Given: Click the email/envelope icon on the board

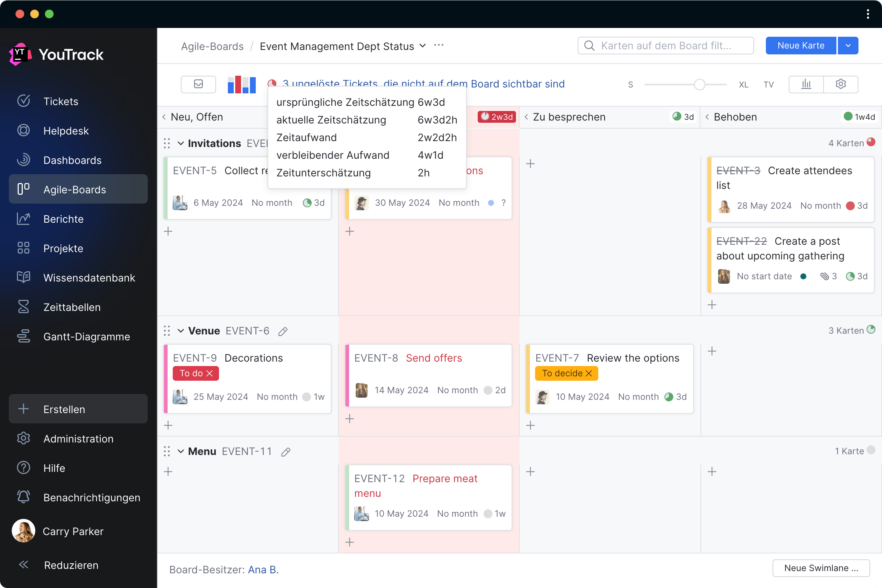Looking at the screenshot, I should pyautogui.click(x=198, y=84).
